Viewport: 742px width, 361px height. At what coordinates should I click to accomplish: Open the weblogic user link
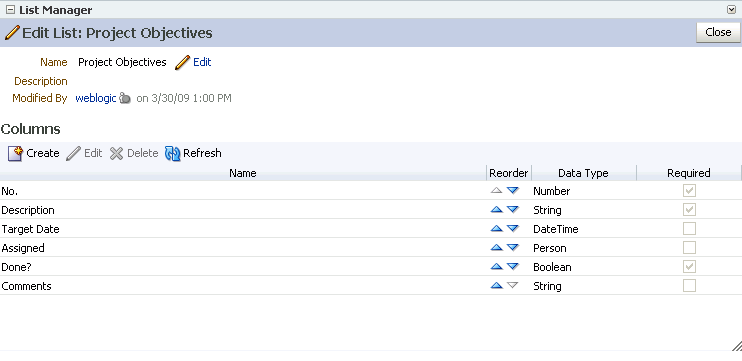96,98
